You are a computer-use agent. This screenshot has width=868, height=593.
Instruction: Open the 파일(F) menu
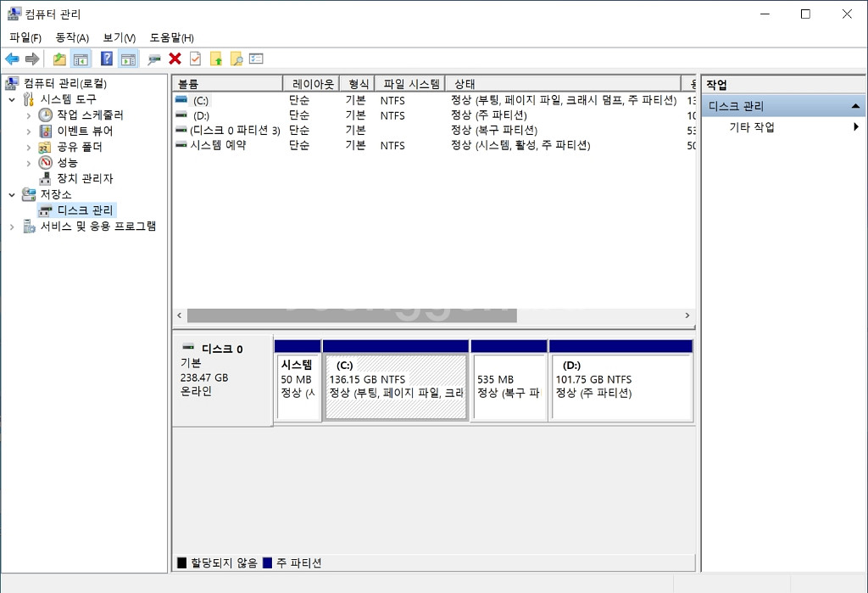(25, 37)
